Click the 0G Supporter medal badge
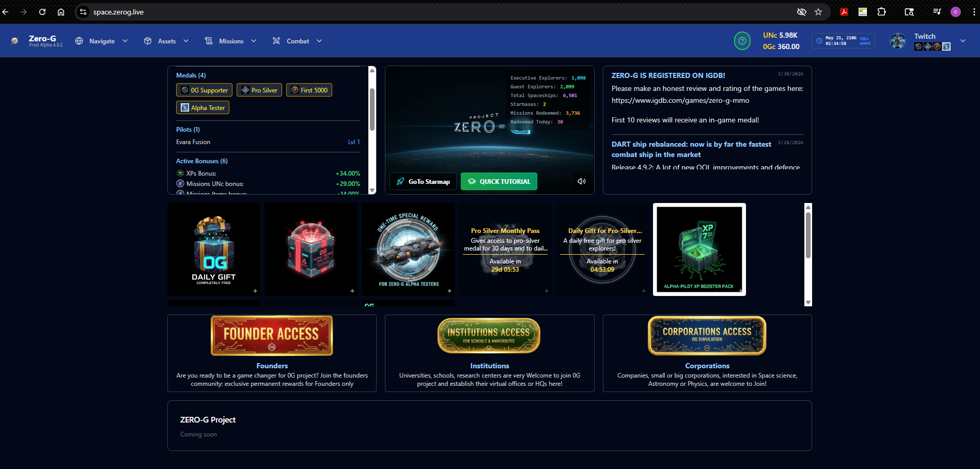Screen dimensions: 980x469 (x=204, y=90)
